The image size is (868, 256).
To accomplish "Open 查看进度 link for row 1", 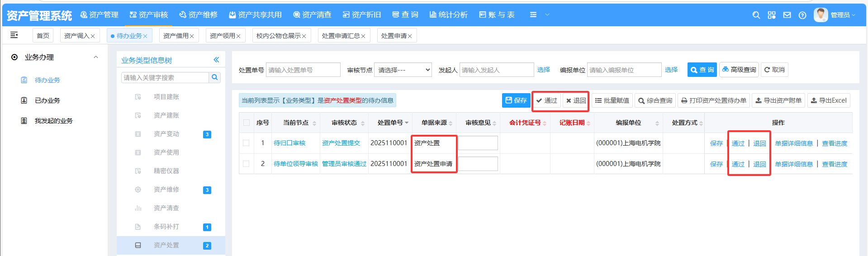I will pos(835,143).
